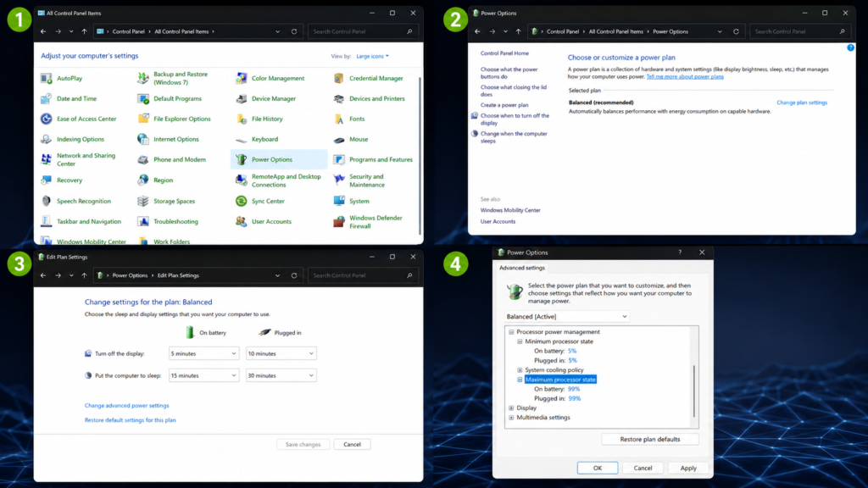Click search box in All Control Panel Items
The width and height of the screenshot is (868, 488).
pos(363,31)
